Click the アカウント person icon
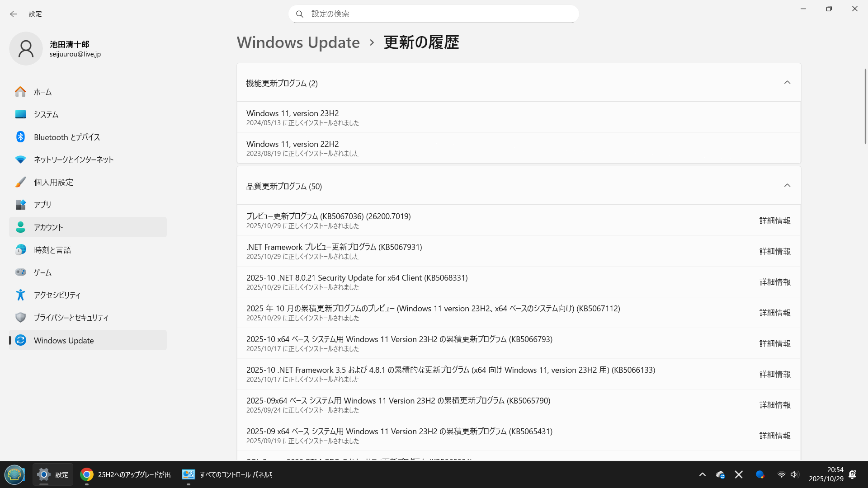Viewport: 868px width, 488px height. (x=20, y=227)
